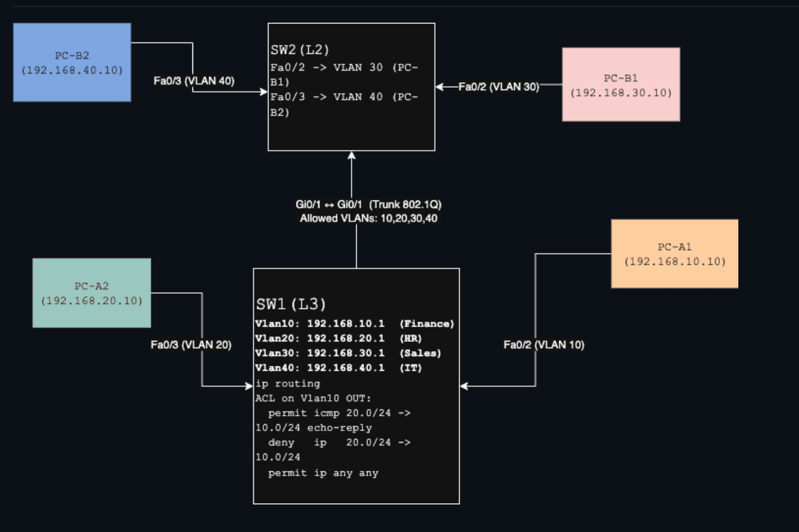The height and width of the screenshot is (532, 799).
Task: Click the IP address 192.168.30.10 on PC-B1
Action: click(x=621, y=94)
